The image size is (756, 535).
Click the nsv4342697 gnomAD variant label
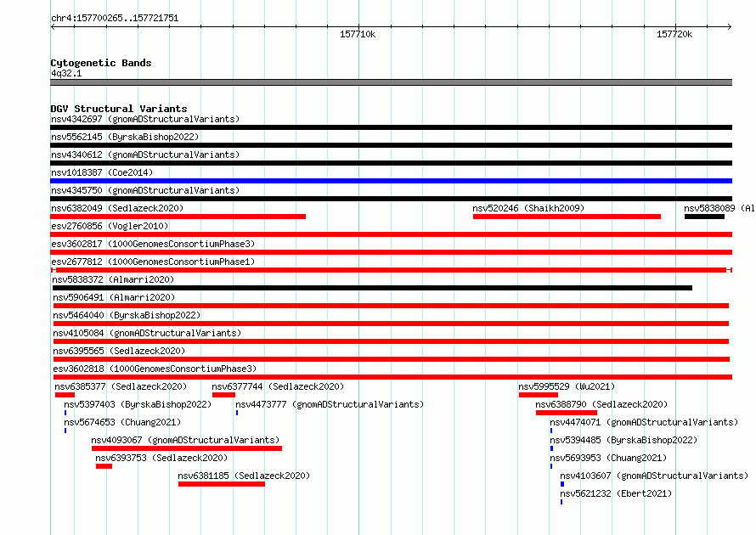(x=145, y=119)
